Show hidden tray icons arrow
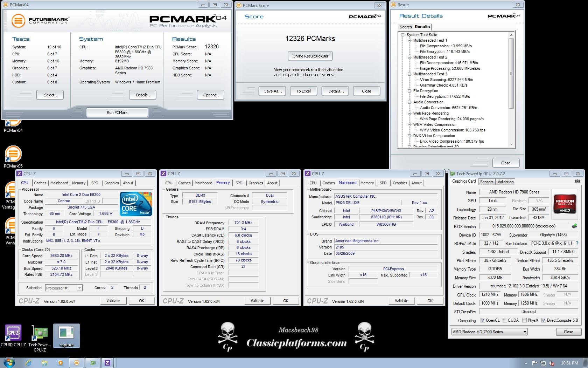 [526, 363]
